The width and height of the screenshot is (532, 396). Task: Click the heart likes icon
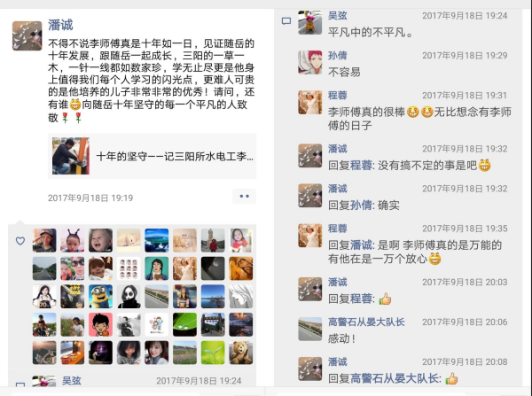click(20, 241)
